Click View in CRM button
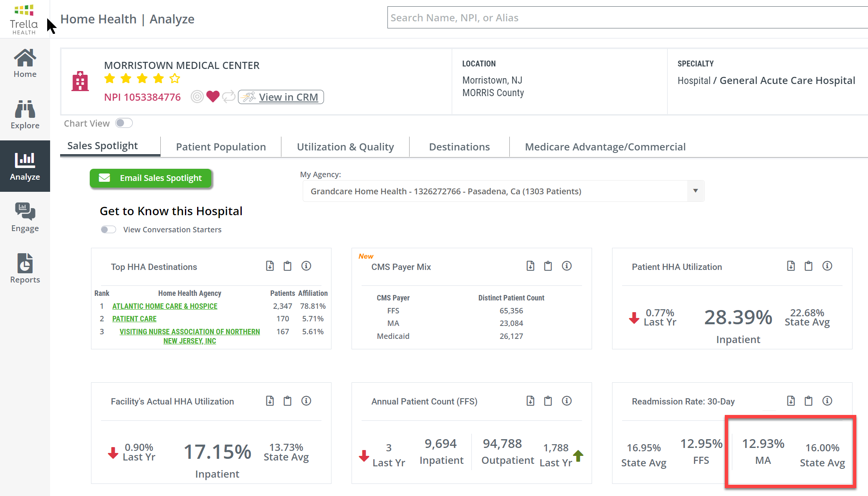868x496 pixels. (x=281, y=97)
